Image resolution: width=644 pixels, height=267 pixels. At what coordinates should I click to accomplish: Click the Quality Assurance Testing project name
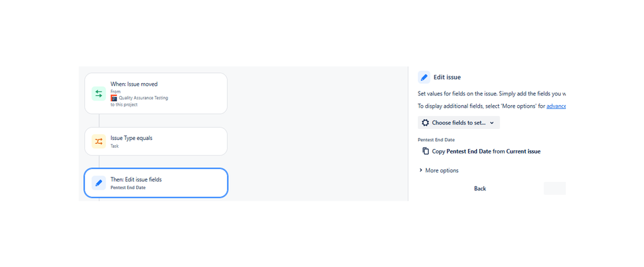point(143,98)
